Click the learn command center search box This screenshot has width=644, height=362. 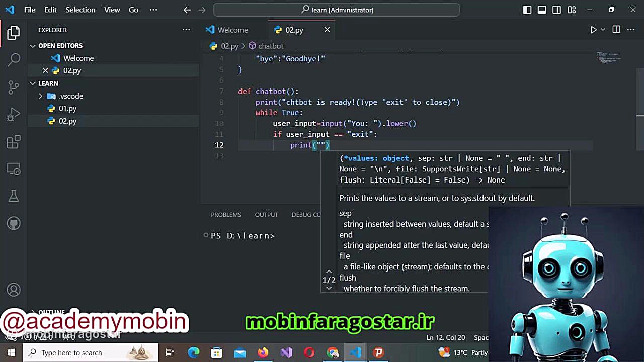point(337,10)
